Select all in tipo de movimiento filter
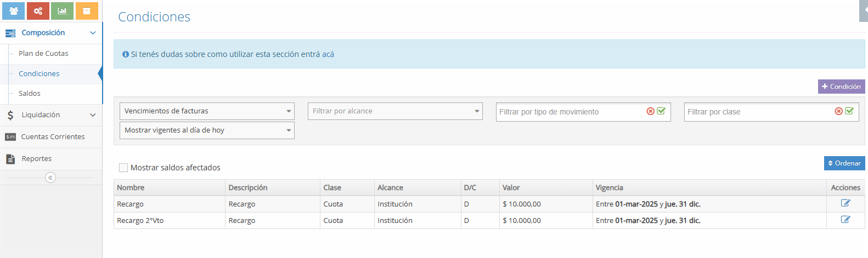Screen dimensions: 868x258 (661, 111)
